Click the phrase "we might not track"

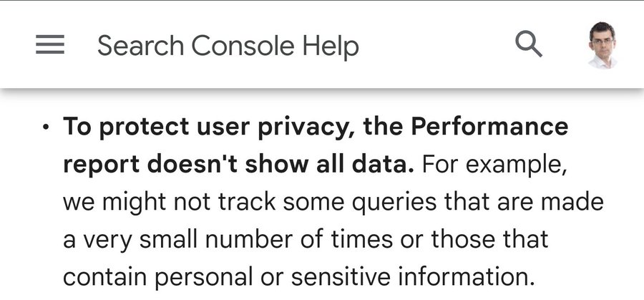point(169,203)
